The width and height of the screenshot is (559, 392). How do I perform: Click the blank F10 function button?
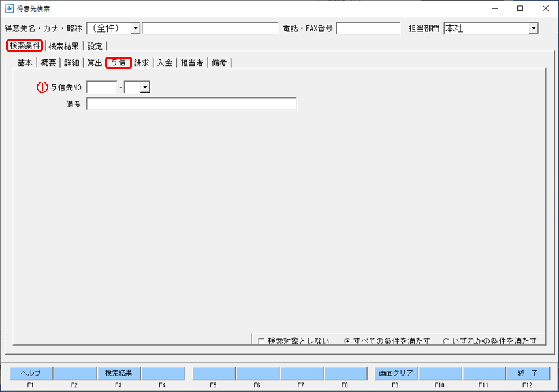[440, 373]
